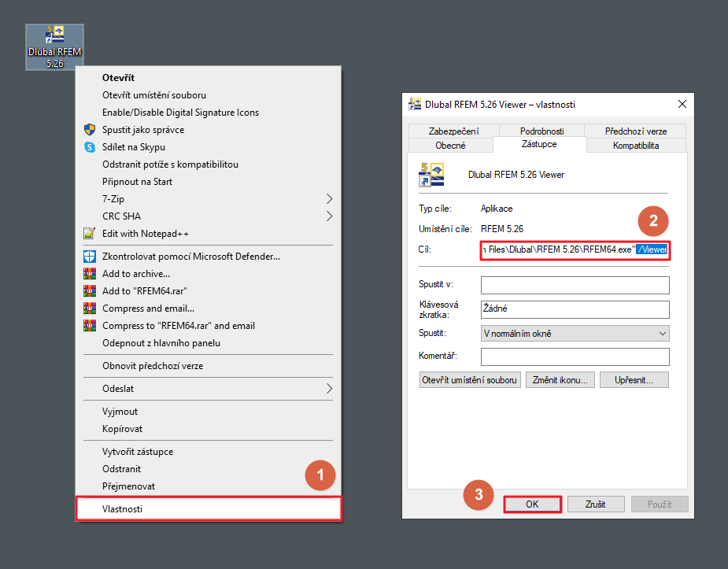The width and height of the screenshot is (728, 569).
Task: Open the Předchozí verze tab
Action: point(636,131)
